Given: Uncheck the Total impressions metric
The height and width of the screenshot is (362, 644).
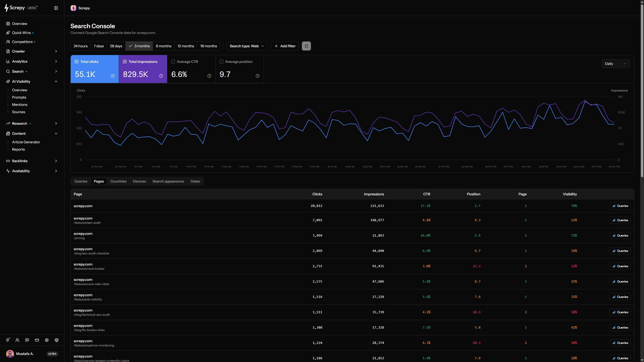Looking at the screenshot, I should pyautogui.click(x=125, y=62).
